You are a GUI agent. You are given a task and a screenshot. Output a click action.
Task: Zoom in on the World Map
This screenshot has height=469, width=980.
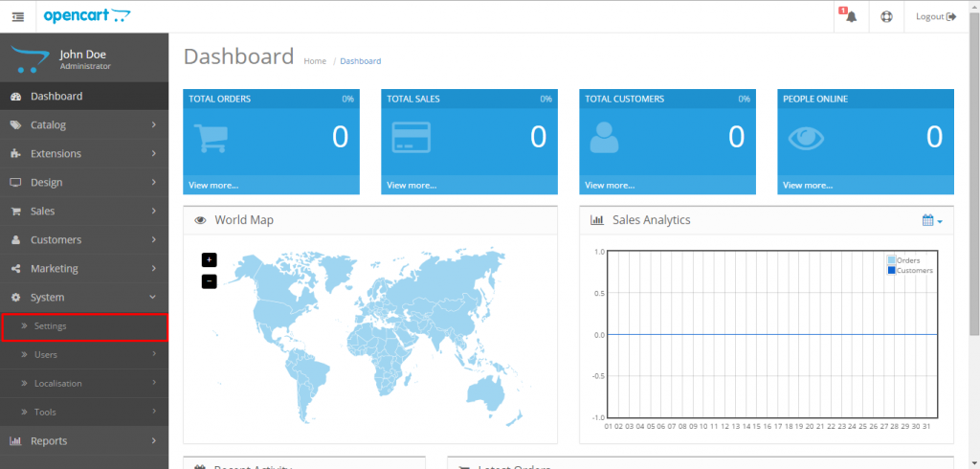tap(210, 259)
